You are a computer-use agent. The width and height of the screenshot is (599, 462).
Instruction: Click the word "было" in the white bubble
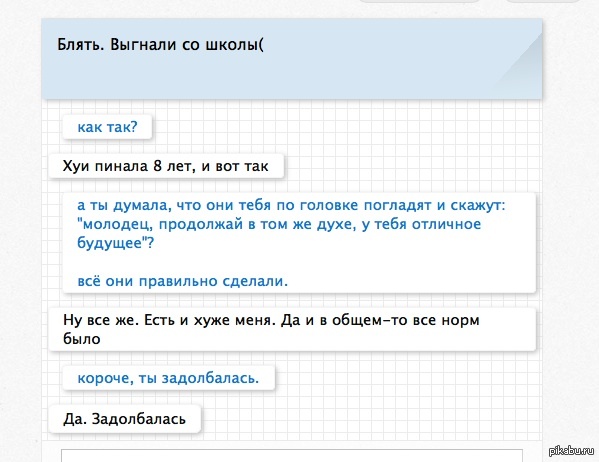click(x=82, y=339)
